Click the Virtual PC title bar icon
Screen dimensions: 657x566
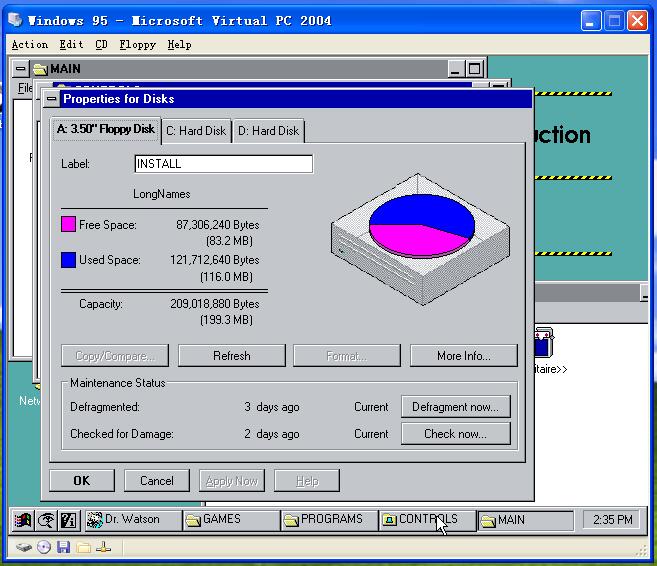16,20
